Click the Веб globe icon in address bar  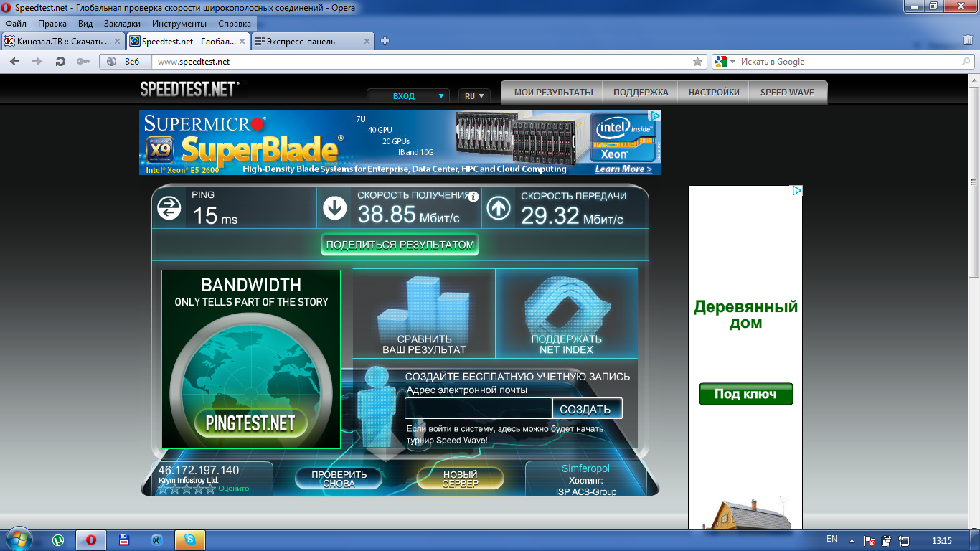point(112,62)
